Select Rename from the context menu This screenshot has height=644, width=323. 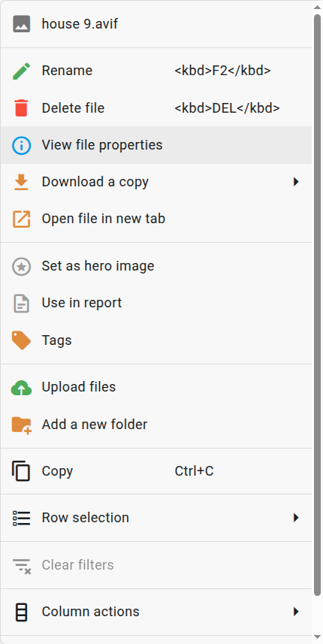tap(156, 71)
